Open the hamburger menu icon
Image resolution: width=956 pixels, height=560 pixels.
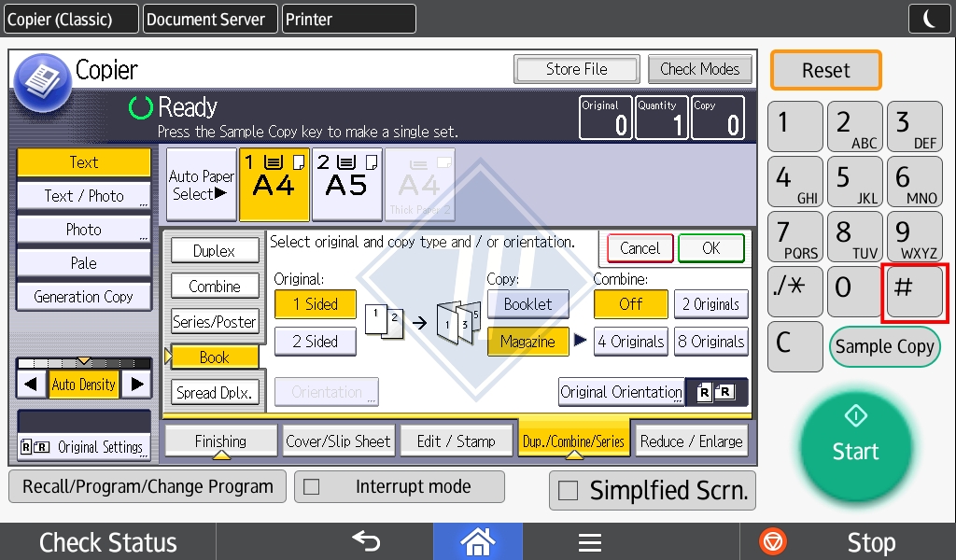588,541
